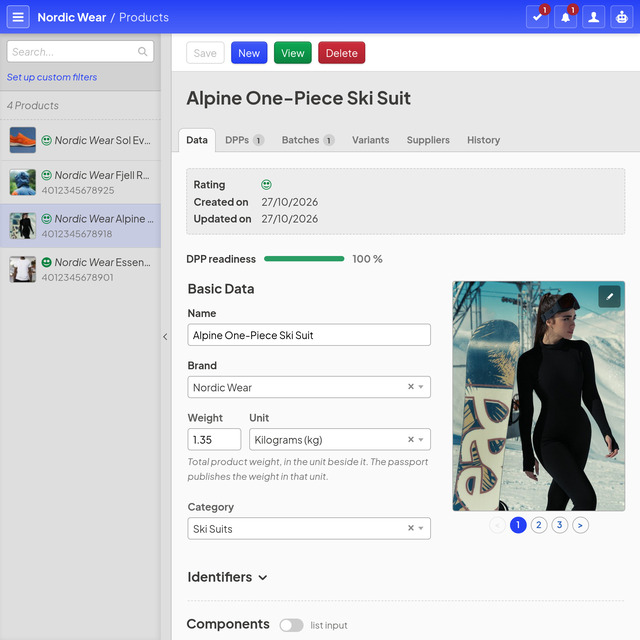
Task: Click the smiley icon on Nordic Wear Fjell R row
Action: [47, 176]
